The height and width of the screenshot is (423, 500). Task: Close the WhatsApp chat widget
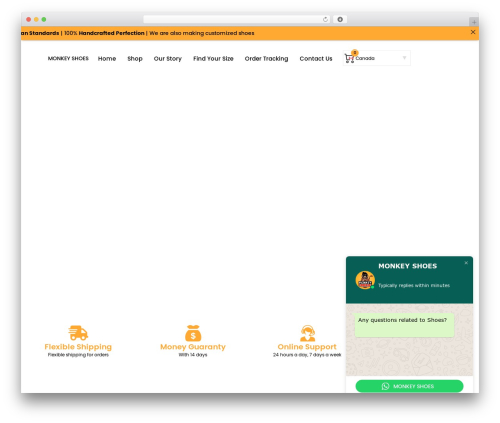pos(466,263)
